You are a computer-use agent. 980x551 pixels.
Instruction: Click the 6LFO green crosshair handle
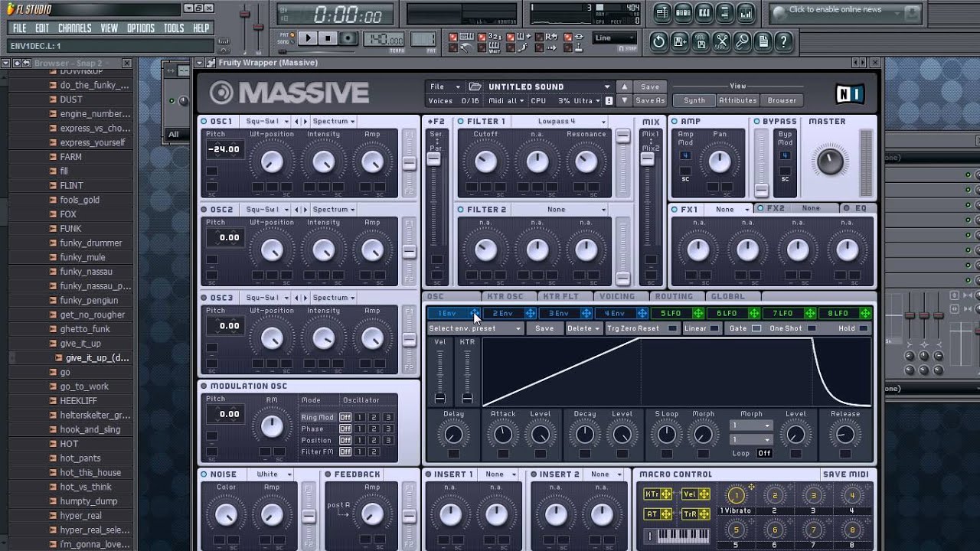point(754,313)
